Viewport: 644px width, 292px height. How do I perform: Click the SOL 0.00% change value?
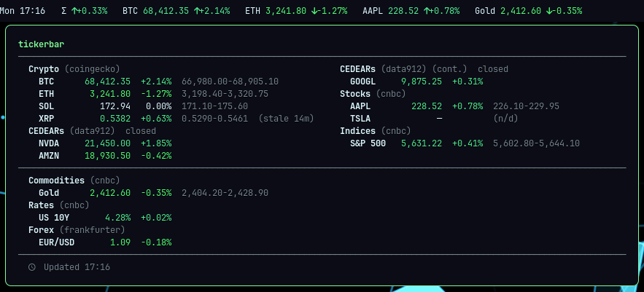pyautogui.click(x=158, y=106)
